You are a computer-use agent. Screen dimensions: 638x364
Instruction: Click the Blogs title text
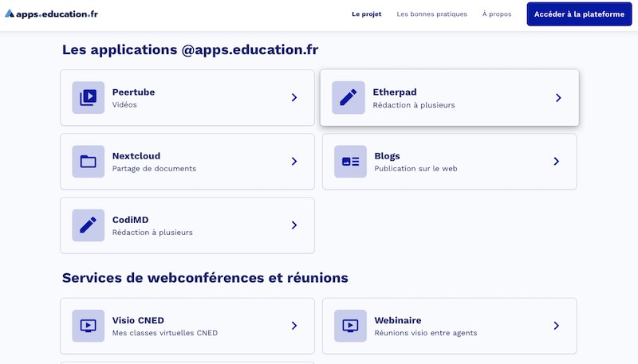(x=387, y=156)
